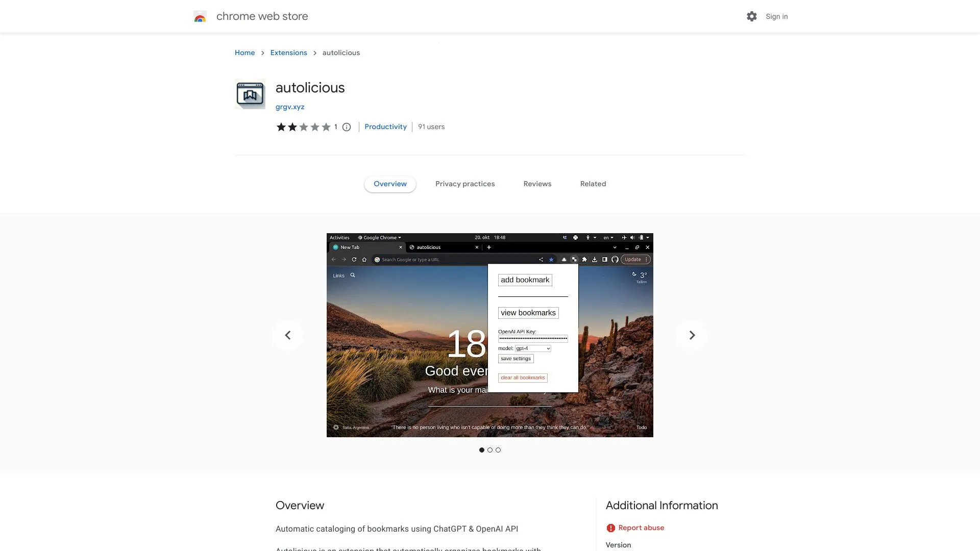
Task: Open the Reviews tab
Action: pos(537,184)
